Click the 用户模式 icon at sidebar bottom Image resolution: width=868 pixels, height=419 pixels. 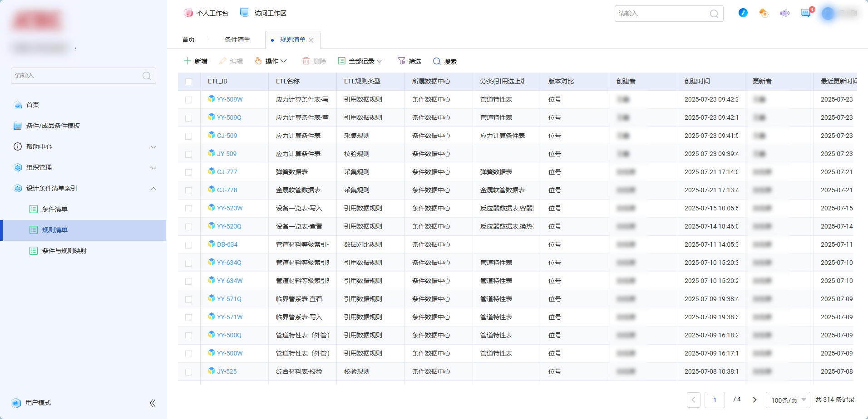pyautogui.click(x=16, y=403)
